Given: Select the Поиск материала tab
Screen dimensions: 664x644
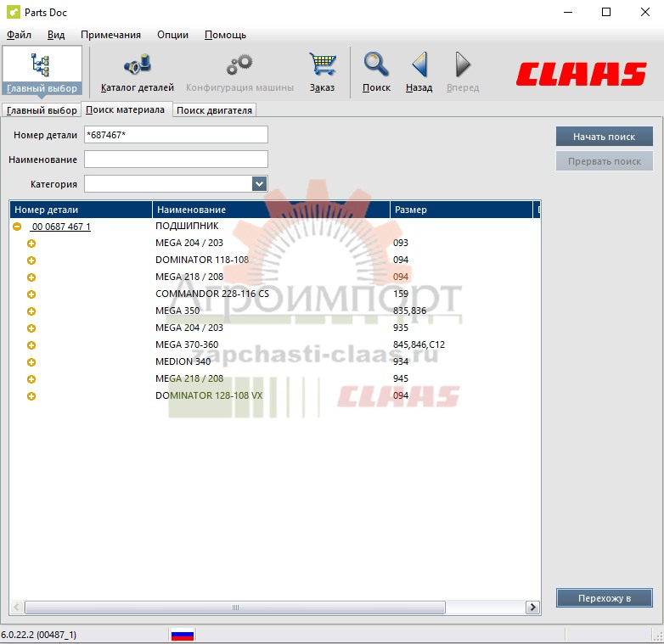Looking at the screenshot, I should (x=126, y=109).
